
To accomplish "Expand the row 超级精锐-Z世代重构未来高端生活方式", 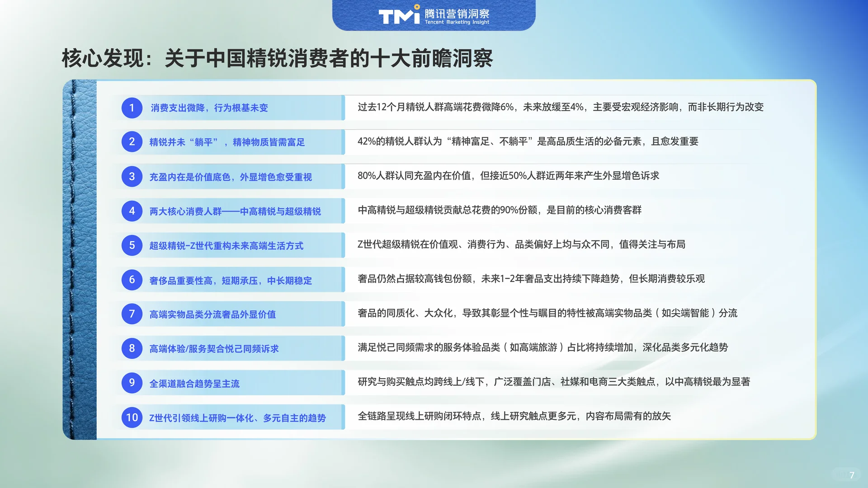I will pos(226,245).
